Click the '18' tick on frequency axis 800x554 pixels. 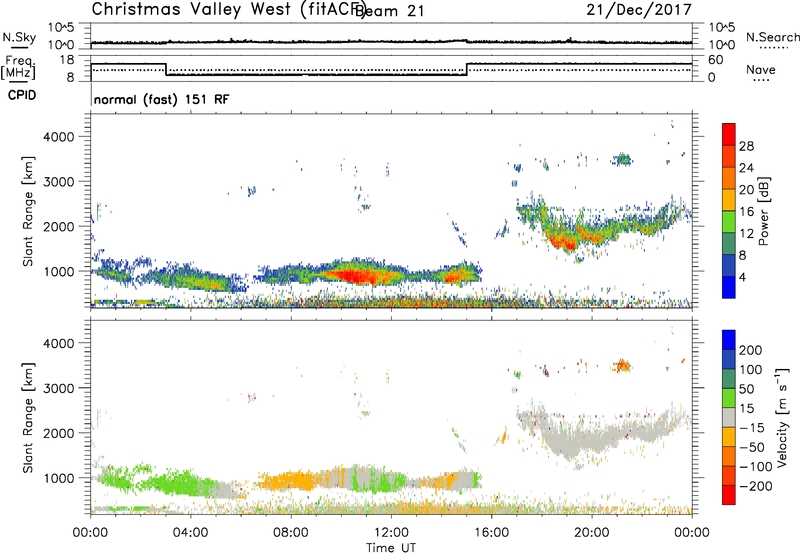67,60
